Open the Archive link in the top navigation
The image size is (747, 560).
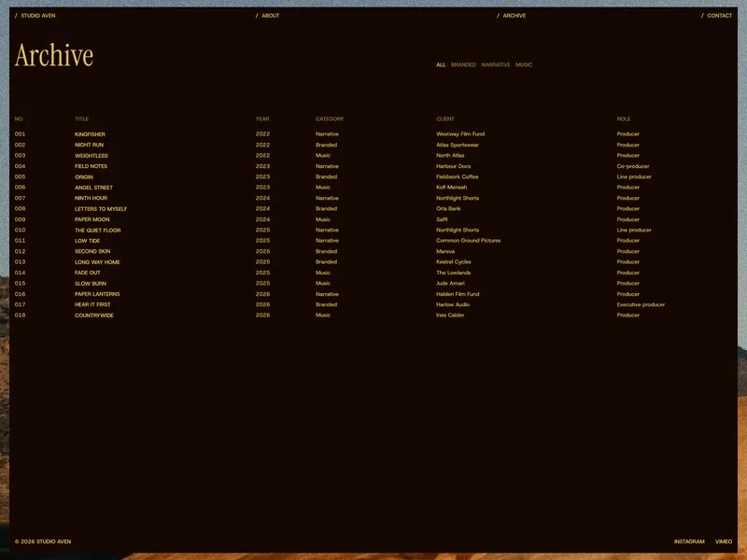coord(512,16)
